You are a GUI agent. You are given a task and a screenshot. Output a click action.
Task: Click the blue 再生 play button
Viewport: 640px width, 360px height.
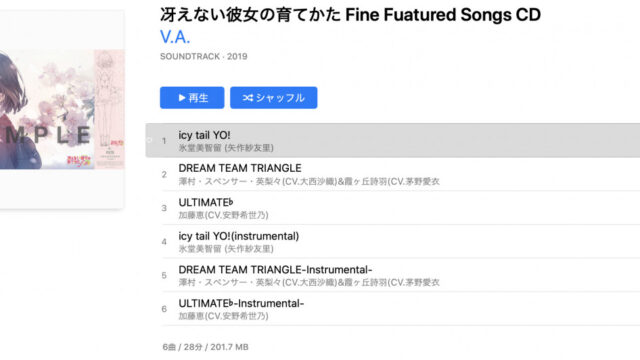(192, 98)
